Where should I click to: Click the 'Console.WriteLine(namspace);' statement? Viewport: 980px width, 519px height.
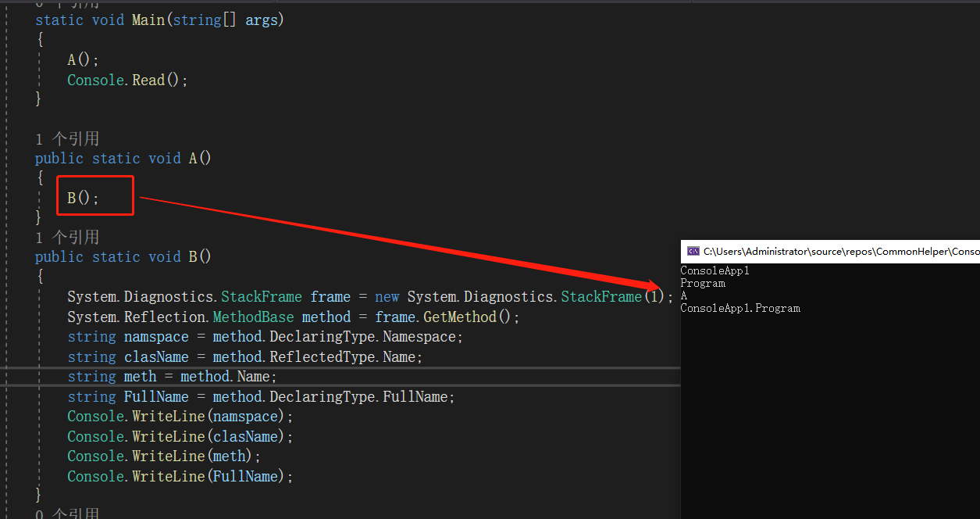180,417
